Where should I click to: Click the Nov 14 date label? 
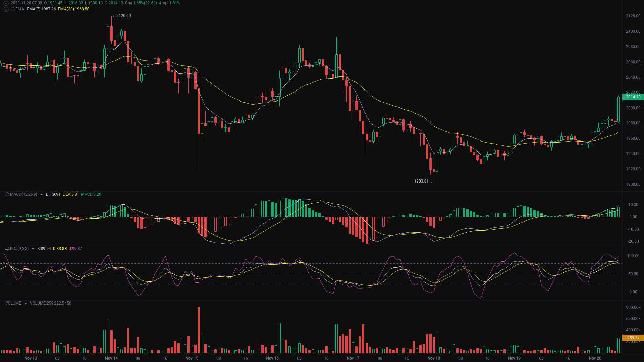tap(111, 358)
